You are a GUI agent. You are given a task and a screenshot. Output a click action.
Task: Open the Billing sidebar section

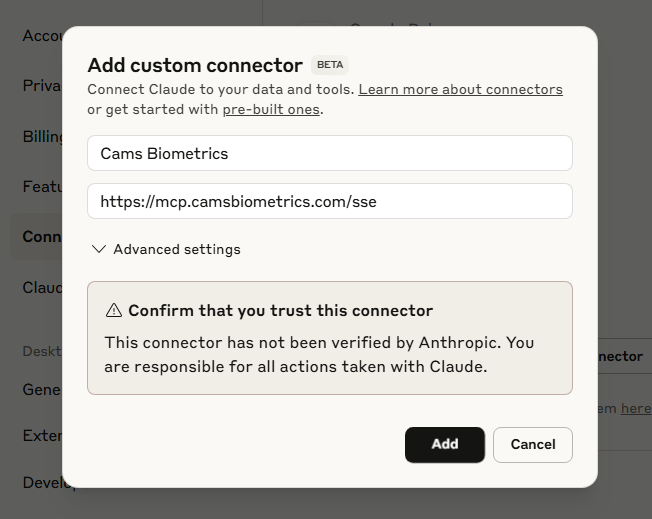point(42,136)
